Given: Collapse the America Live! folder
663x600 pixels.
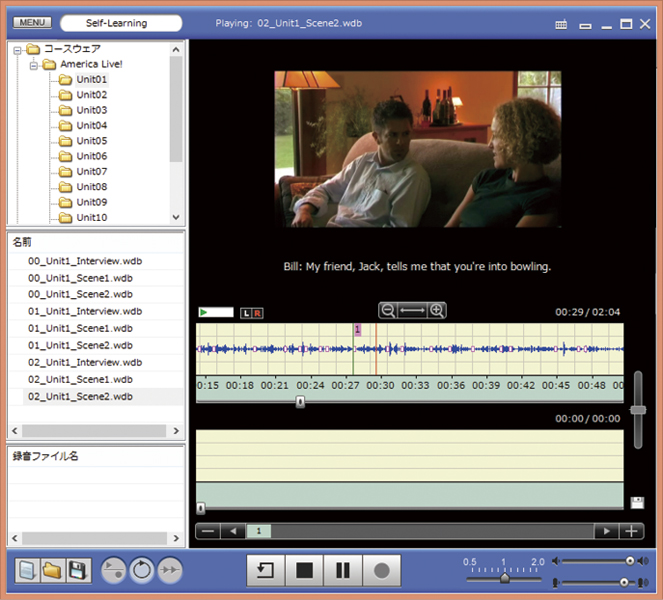Looking at the screenshot, I should tap(33, 64).
